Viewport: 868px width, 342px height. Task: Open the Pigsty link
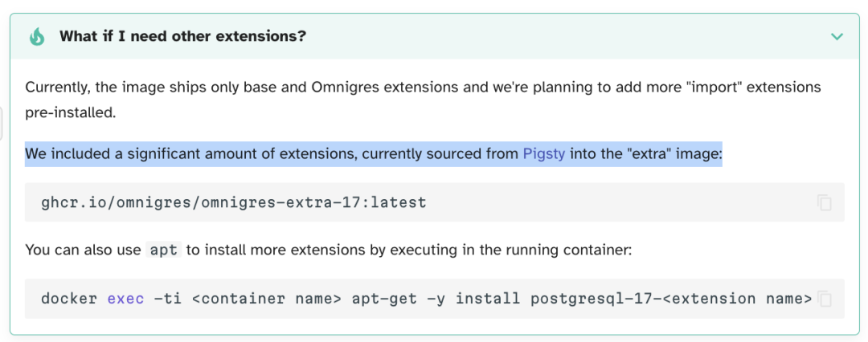click(545, 153)
